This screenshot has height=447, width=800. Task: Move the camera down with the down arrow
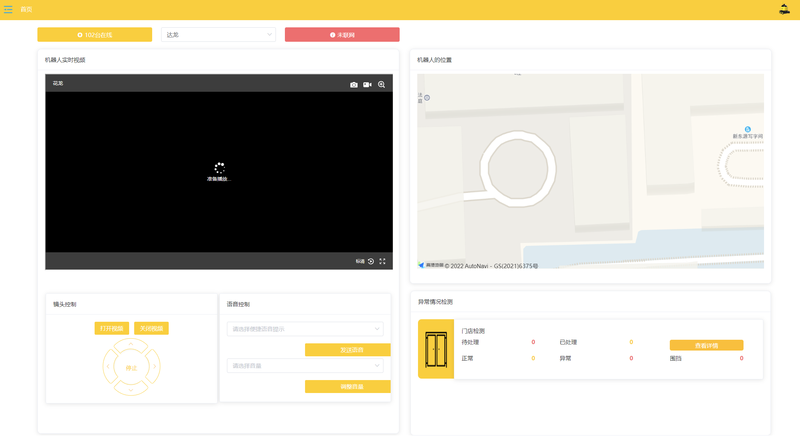coord(131,389)
